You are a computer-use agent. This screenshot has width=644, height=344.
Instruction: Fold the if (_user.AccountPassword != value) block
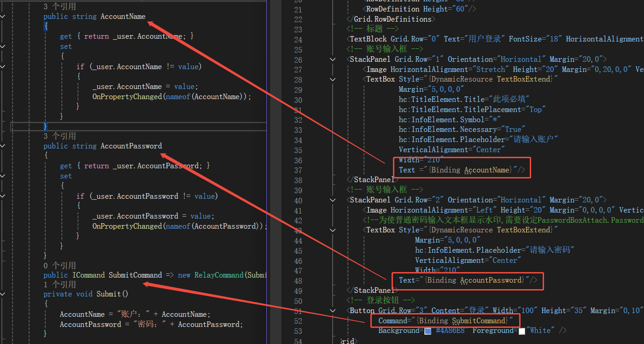(3, 196)
